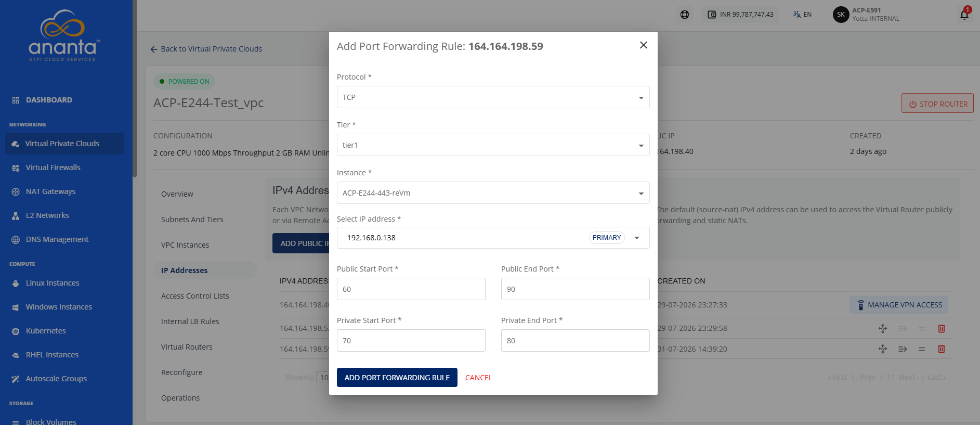Open RHEL Instances in sidebar
This screenshot has width=980, height=425.
point(52,355)
